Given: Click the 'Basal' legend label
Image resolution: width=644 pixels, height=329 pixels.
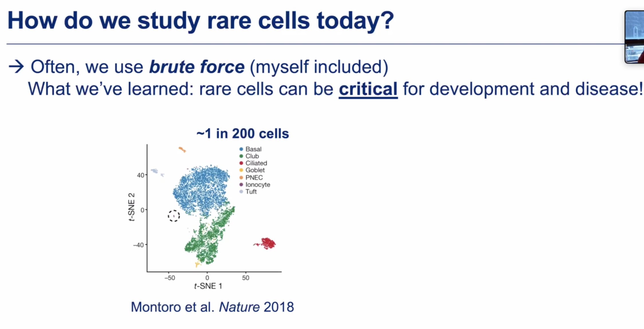Looking at the screenshot, I should [x=254, y=149].
